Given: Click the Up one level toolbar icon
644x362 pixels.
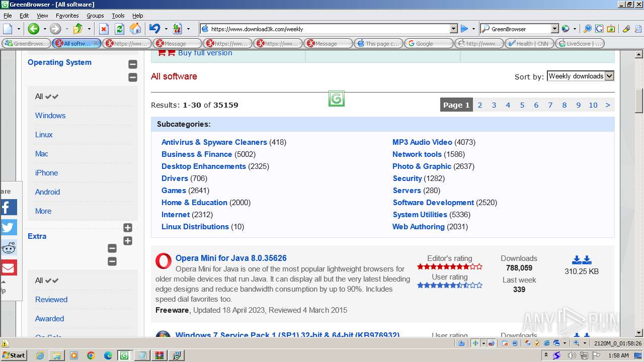Looking at the screenshot, I should pyautogui.click(x=78, y=29).
